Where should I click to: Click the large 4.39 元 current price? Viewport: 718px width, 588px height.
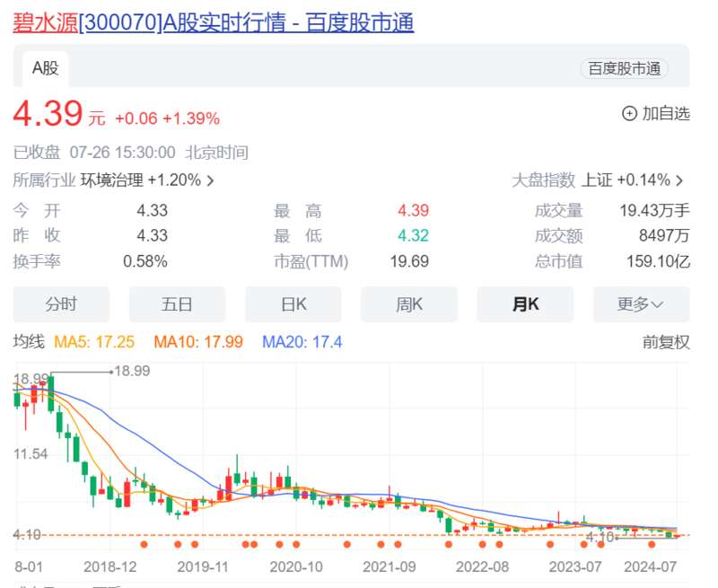pos(59,114)
